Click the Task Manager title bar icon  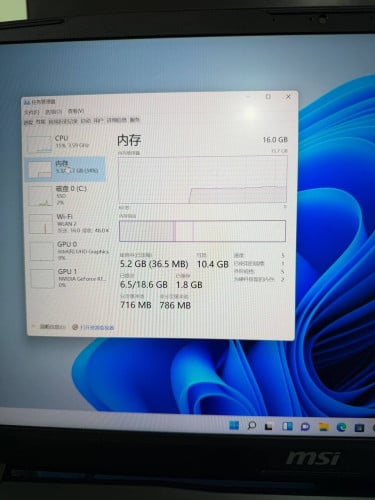point(27,102)
